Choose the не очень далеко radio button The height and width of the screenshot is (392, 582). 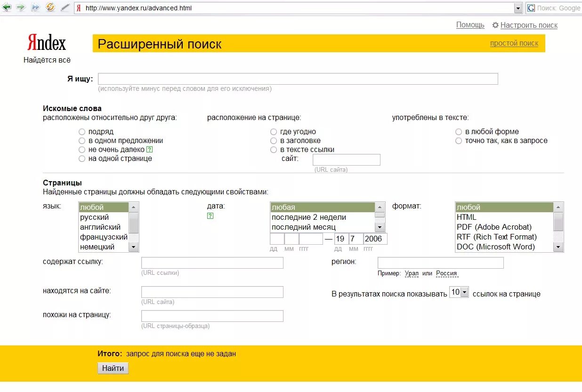pyautogui.click(x=82, y=150)
